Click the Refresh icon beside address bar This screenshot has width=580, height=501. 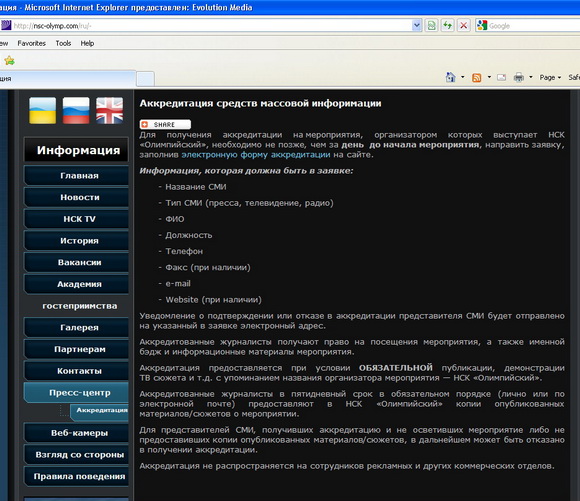click(448, 26)
